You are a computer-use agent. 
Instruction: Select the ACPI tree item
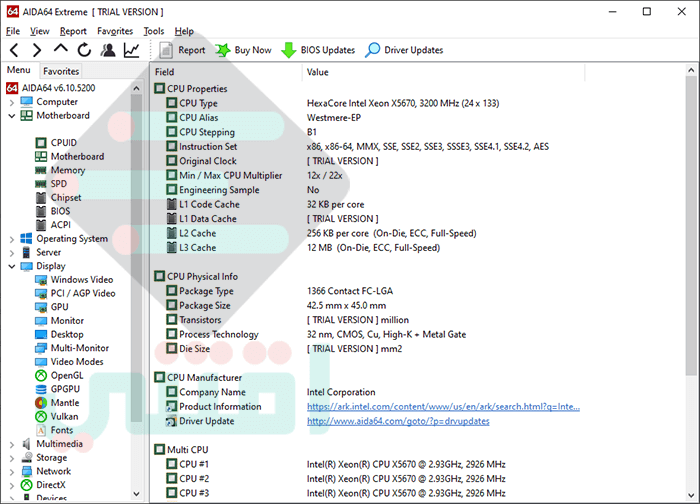click(x=53, y=225)
